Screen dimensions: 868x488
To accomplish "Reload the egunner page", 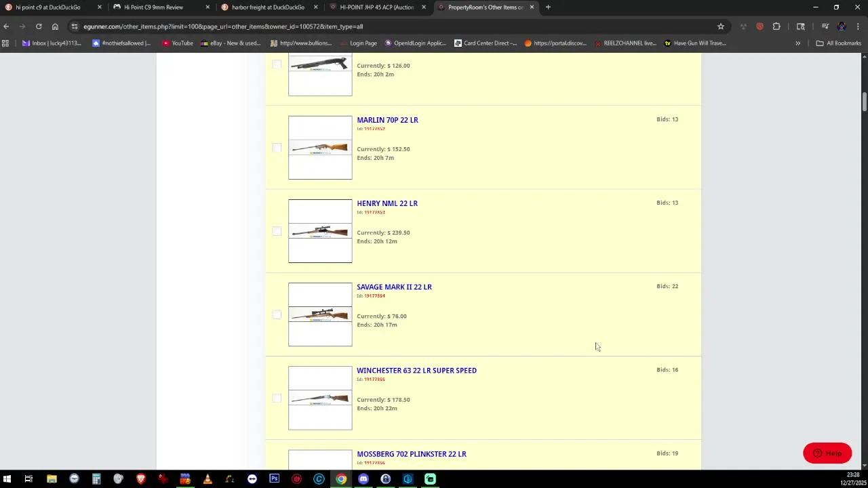I will pos(39,26).
